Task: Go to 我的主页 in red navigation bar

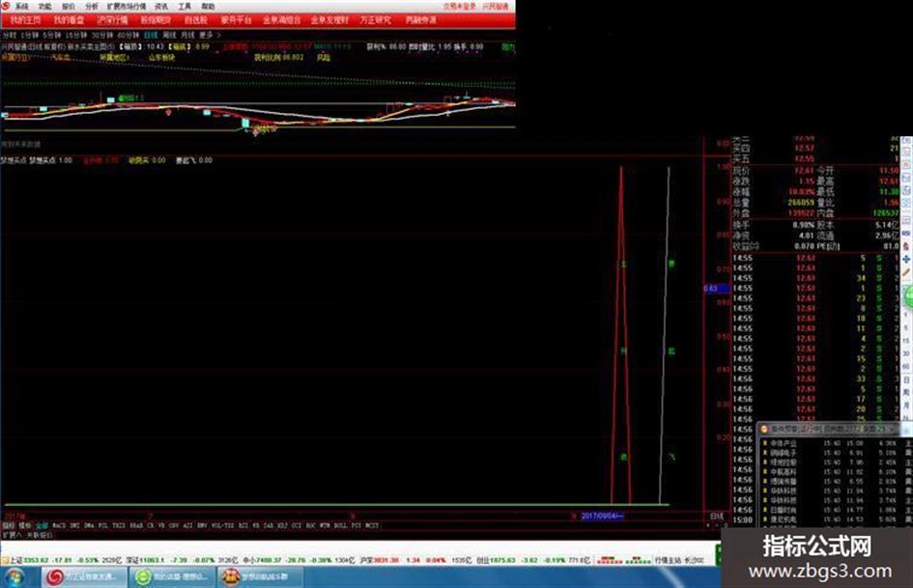Action: [25, 20]
